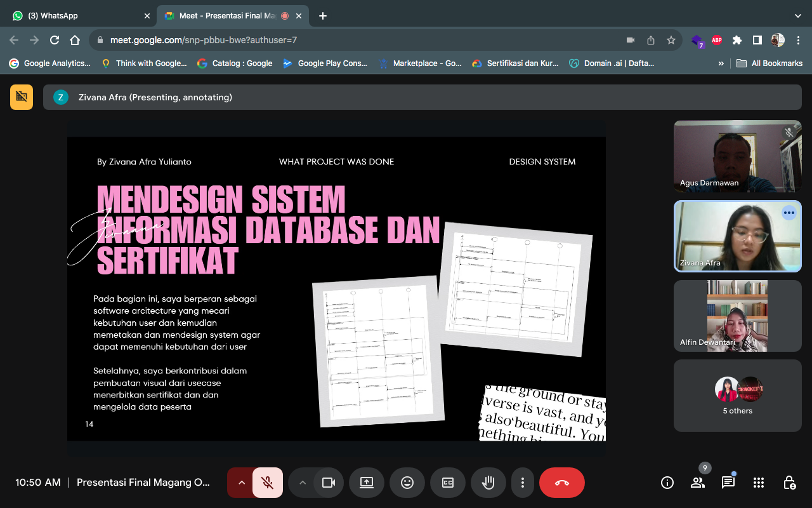Viewport: 812px width, 508px height.
Task: Turn on closed captions
Action: click(448, 483)
